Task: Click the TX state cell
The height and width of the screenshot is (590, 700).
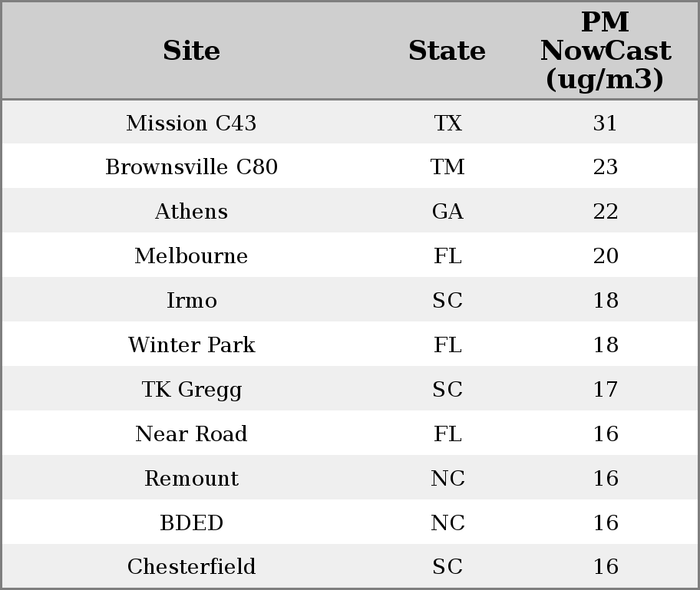Action: [x=447, y=123]
